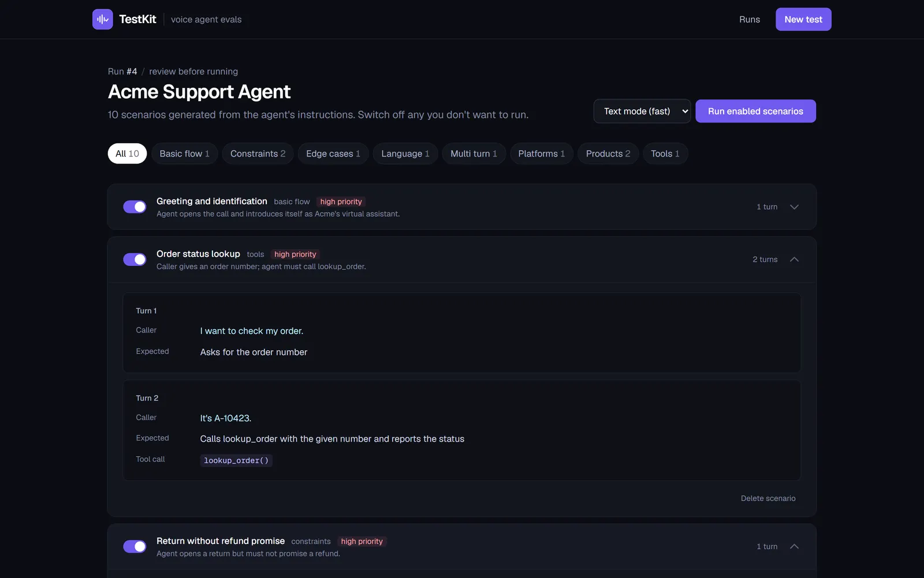Create a New test

(803, 19)
